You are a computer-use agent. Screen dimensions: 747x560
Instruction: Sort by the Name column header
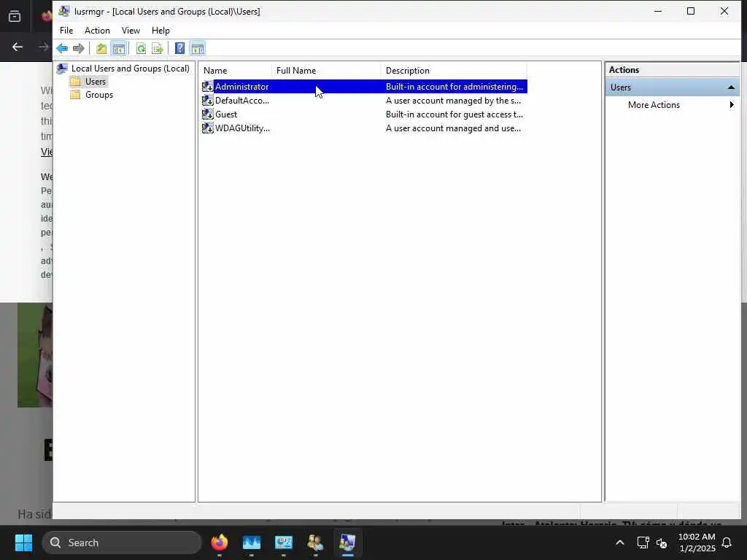(236, 71)
